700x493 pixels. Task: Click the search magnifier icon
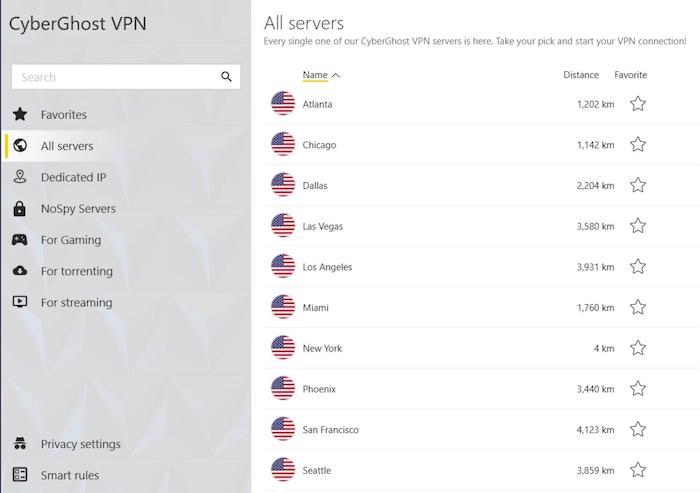[226, 77]
